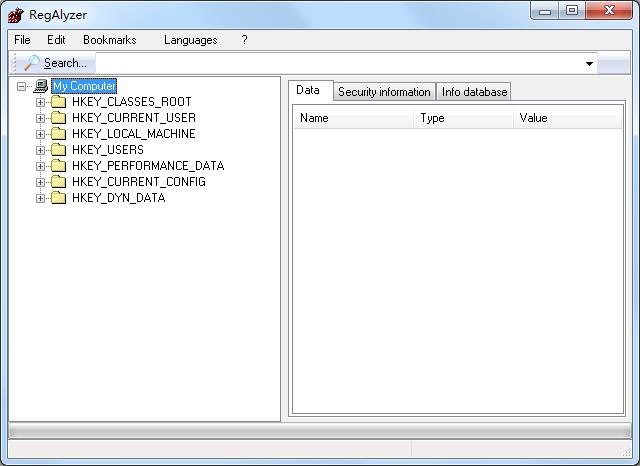Click the HKEY_CLASSES_ROOT folder icon
The image size is (640, 466).
58,102
